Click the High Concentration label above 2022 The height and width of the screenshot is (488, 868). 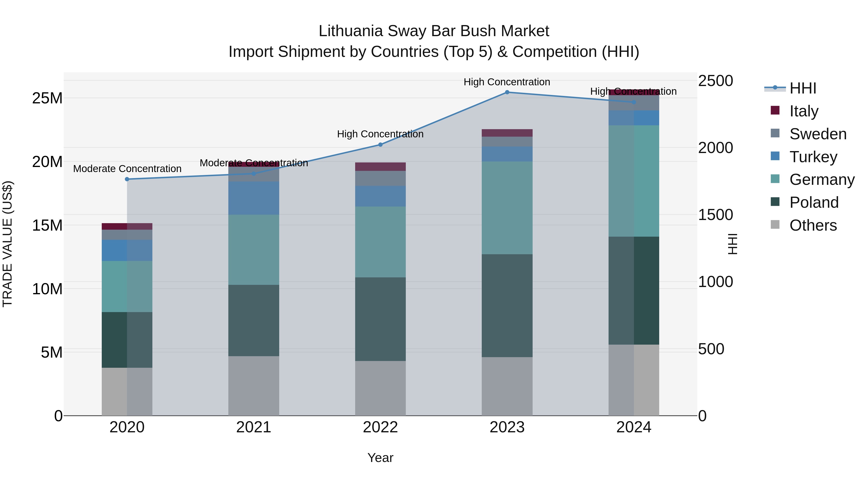click(380, 134)
